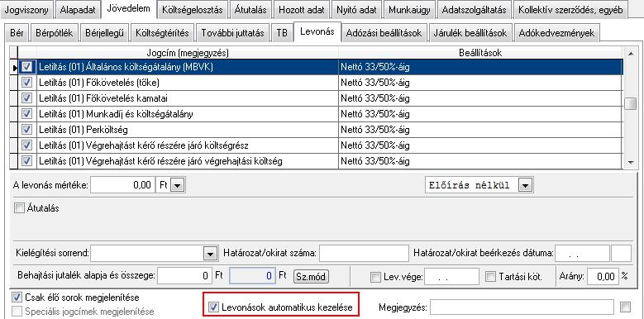Click the scroll down arrow of the list
This screenshot has width=644, height=319.
pyautogui.click(x=630, y=163)
